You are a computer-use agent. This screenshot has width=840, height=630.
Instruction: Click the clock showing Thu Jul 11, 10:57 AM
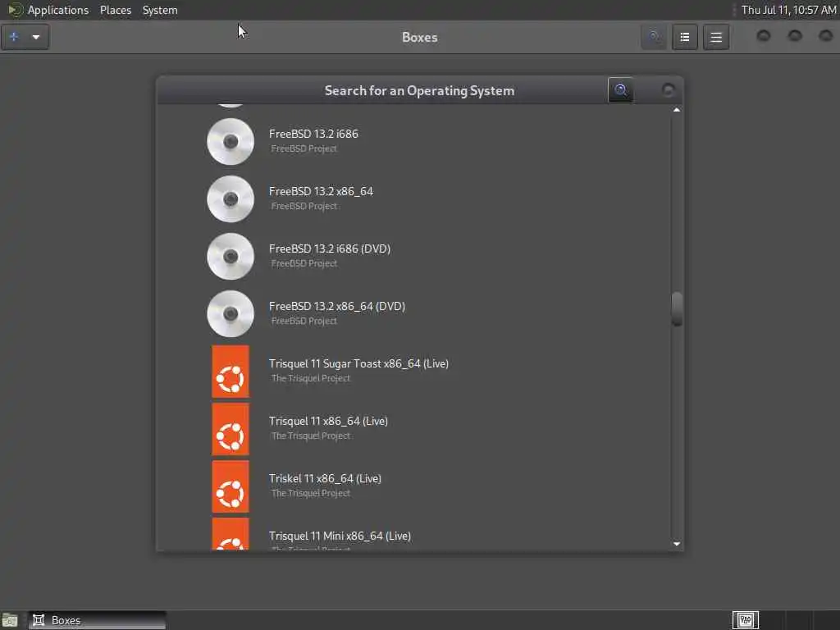(788, 10)
